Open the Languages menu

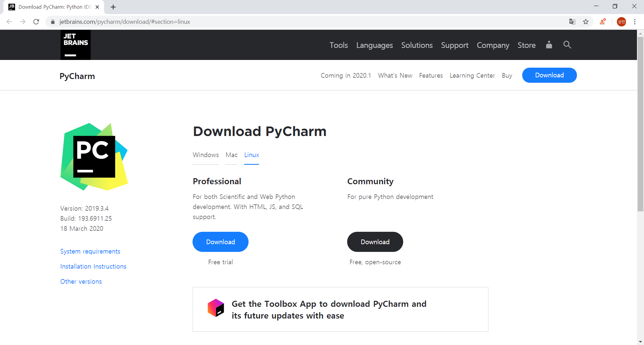[x=374, y=45]
